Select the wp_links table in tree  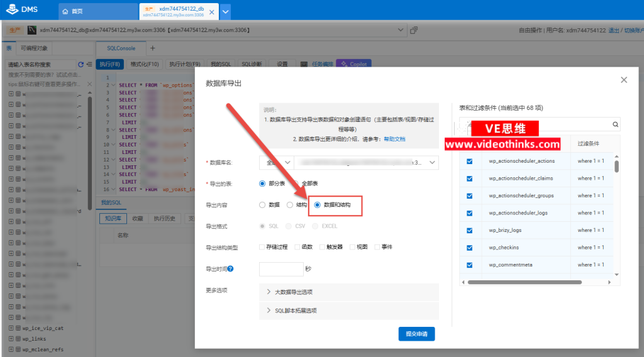34,339
